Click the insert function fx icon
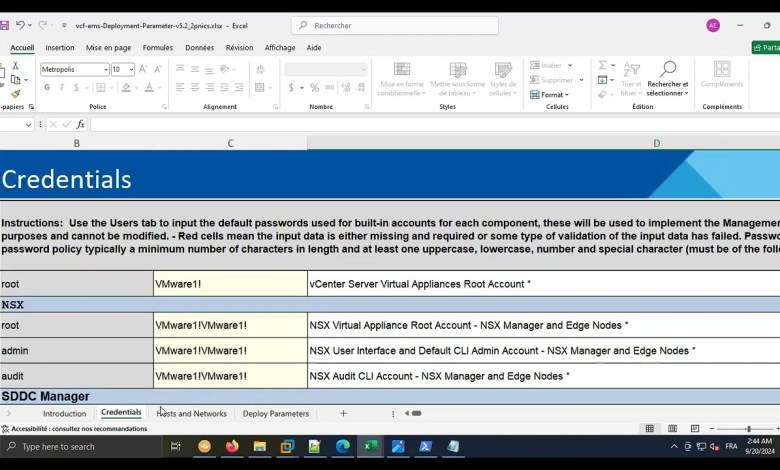Screen dimensions: 780x470 pyautogui.click(x=80, y=124)
